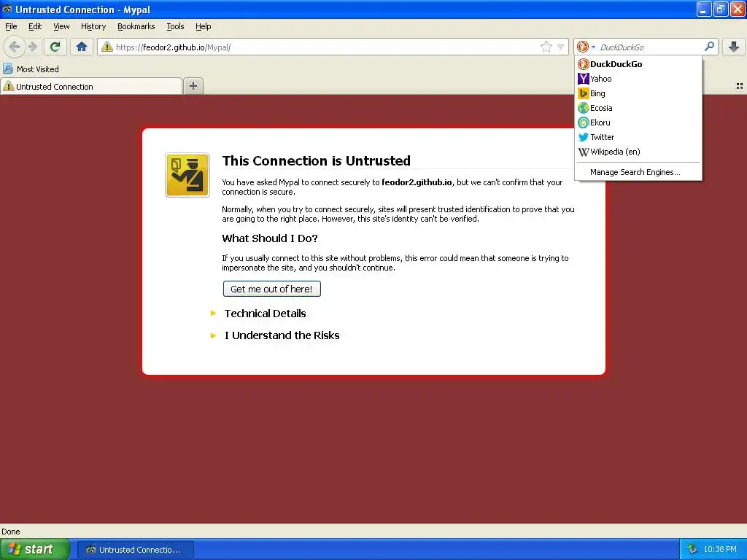Select the Untrusted Connection tab
747x560 pixels.
pyautogui.click(x=91, y=86)
